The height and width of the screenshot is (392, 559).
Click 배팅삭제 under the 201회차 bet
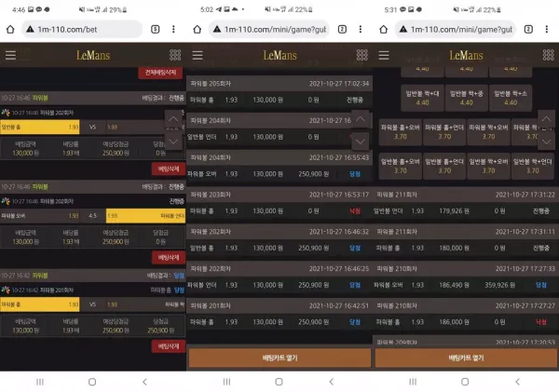click(x=169, y=346)
